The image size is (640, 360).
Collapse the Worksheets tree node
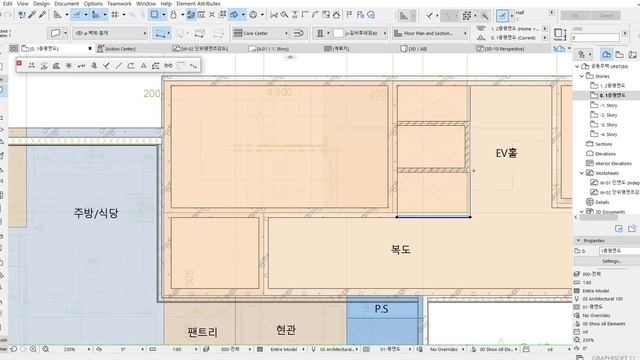point(582,173)
